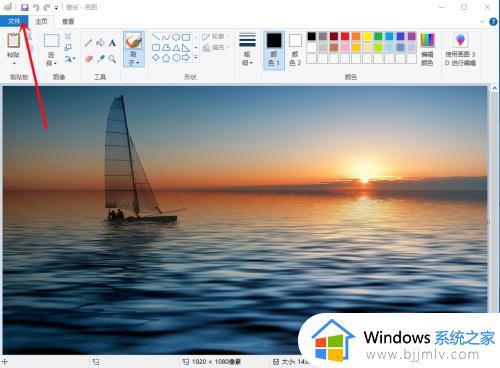Click the Save icon in quick access toolbar
Image resolution: width=500 pixels, height=368 pixels.
click(25, 7)
